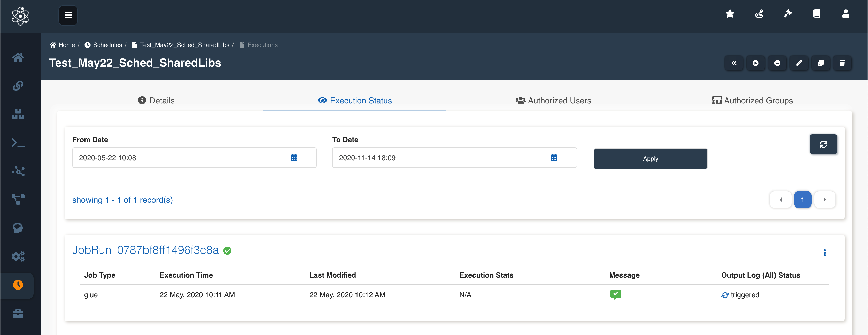Viewport: 868px width, 335px height.
Task: Open the To Date calendar picker
Action: pyautogui.click(x=554, y=157)
